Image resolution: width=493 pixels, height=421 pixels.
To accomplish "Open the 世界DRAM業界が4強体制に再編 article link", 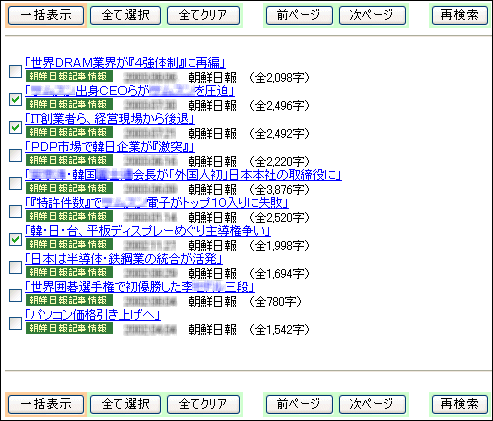I will (126, 63).
